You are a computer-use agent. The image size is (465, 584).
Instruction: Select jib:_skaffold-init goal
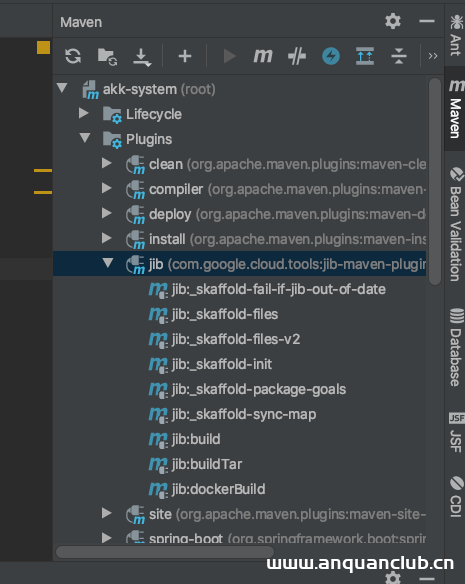click(x=240, y=364)
